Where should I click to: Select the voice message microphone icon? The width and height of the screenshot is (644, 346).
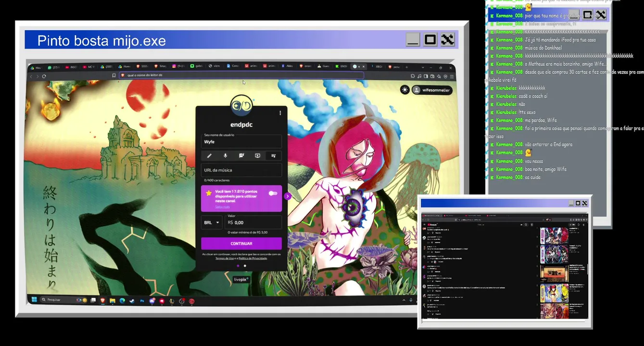(225, 156)
